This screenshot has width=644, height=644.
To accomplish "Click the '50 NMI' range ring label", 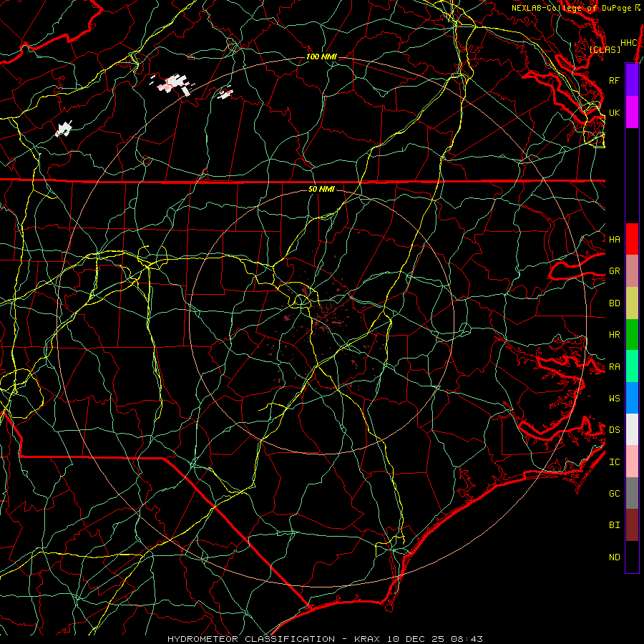I will [x=321, y=189].
